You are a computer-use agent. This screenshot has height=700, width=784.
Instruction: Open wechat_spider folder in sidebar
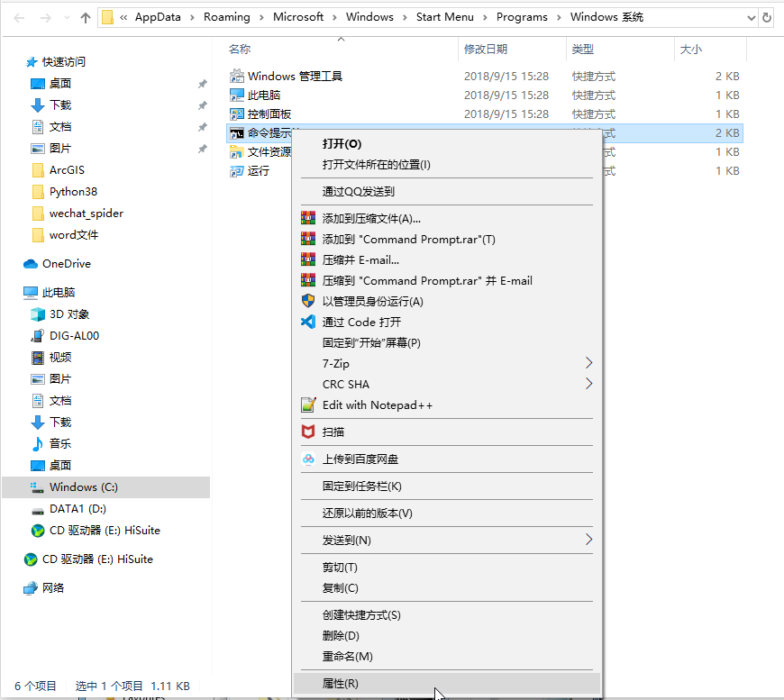coord(86,214)
